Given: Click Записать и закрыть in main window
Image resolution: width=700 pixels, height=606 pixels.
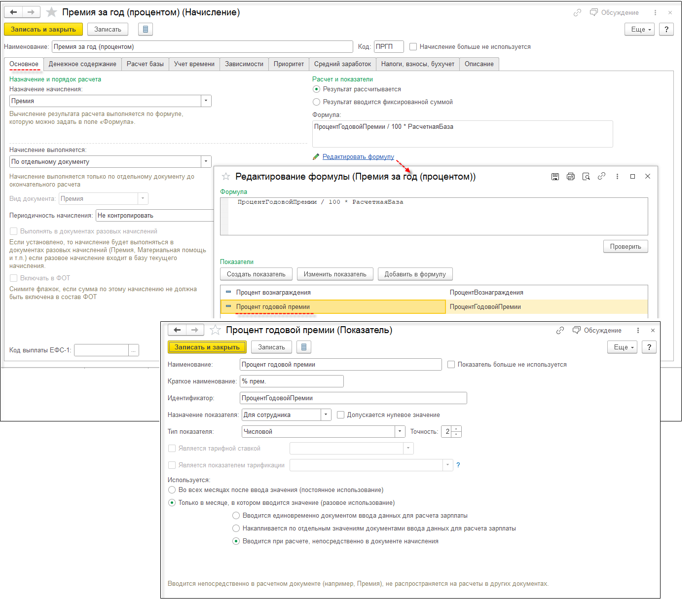Looking at the screenshot, I should pos(43,29).
